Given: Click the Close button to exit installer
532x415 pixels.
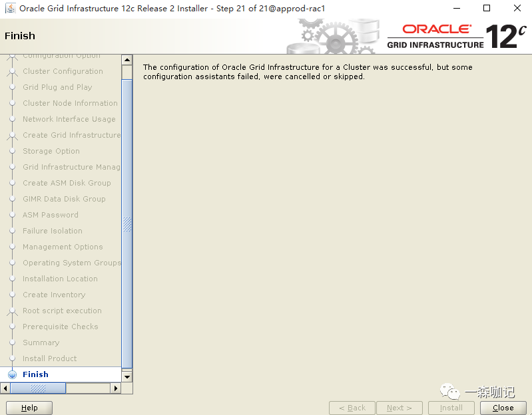Looking at the screenshot, I should point(503,408).
